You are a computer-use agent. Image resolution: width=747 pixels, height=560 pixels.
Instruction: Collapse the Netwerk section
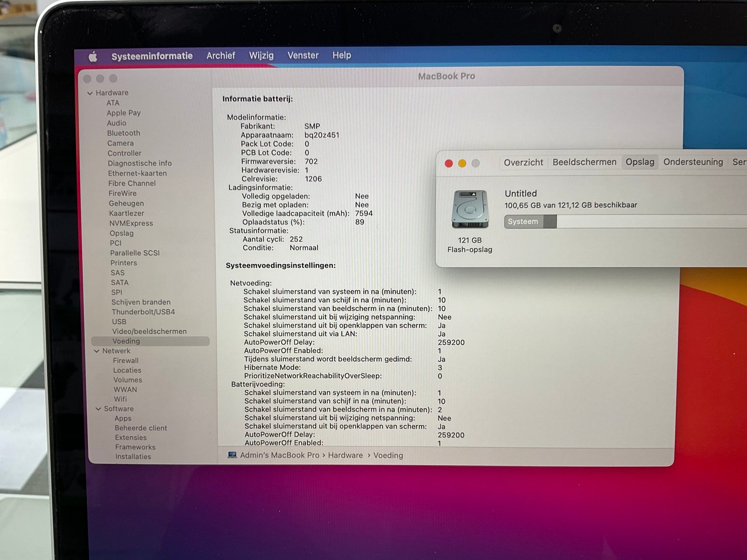point(97,351)
